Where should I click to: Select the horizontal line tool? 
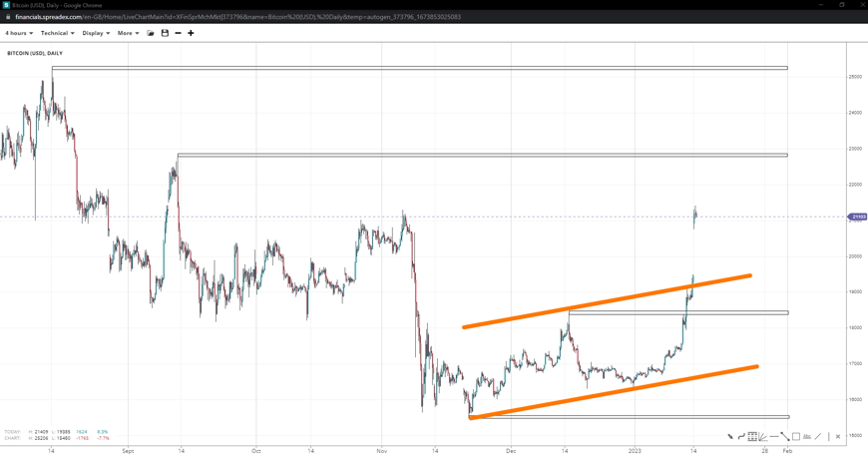point(774,436)
